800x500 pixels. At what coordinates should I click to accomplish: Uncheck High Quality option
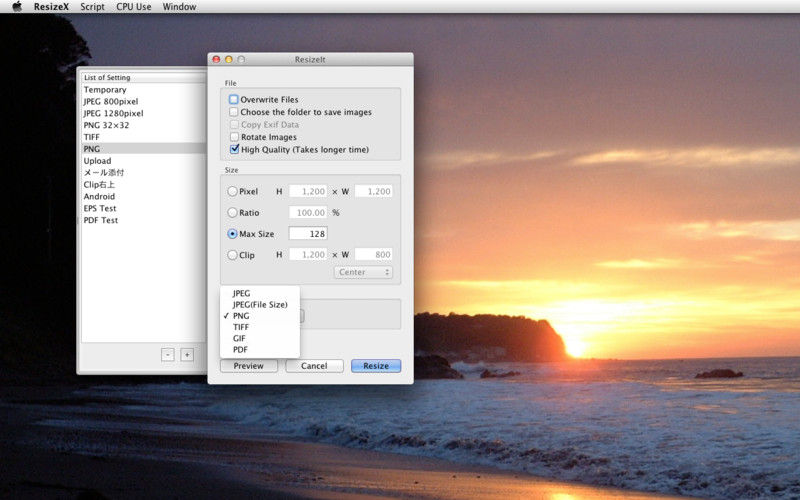point(234,149)
